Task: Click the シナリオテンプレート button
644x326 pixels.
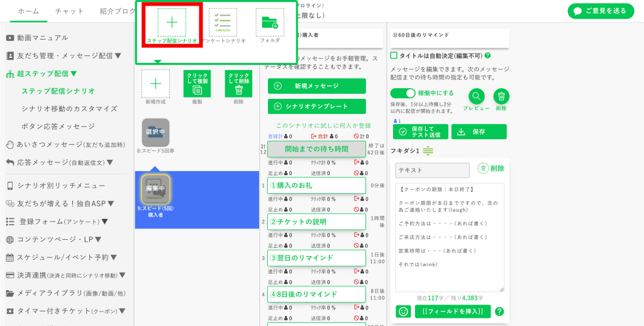Action: point(317,106)
